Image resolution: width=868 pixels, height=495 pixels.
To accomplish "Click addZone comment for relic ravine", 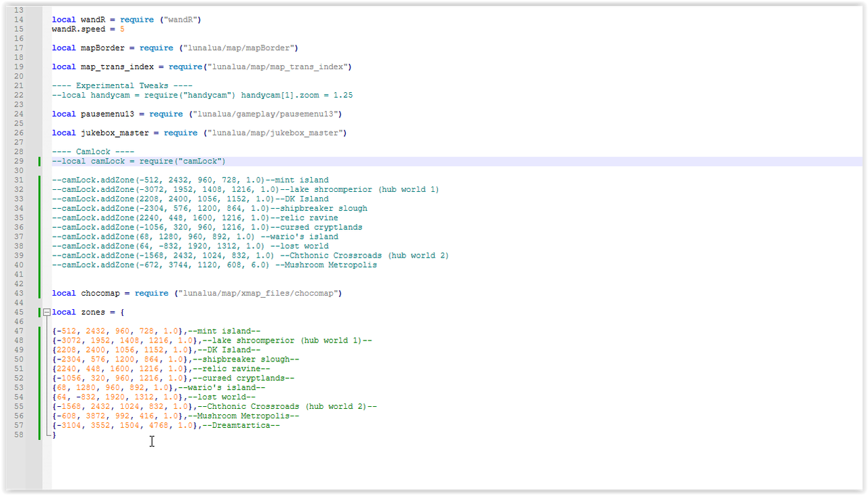I will (195, 218).
